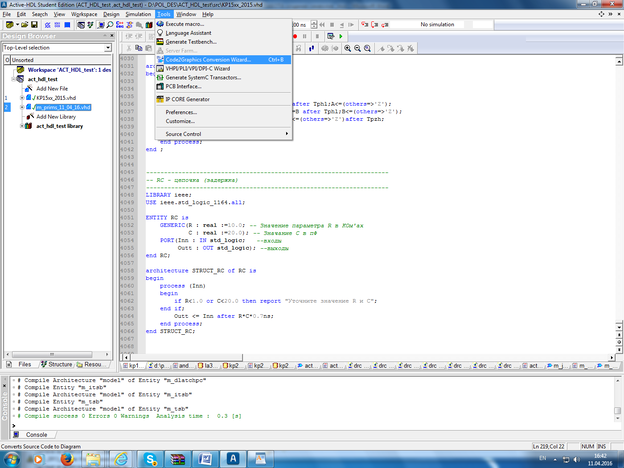Launch the IP CORE Generator
Image resolution: width=624 pixels, height=468 pixels.
(x=188, y=99)
